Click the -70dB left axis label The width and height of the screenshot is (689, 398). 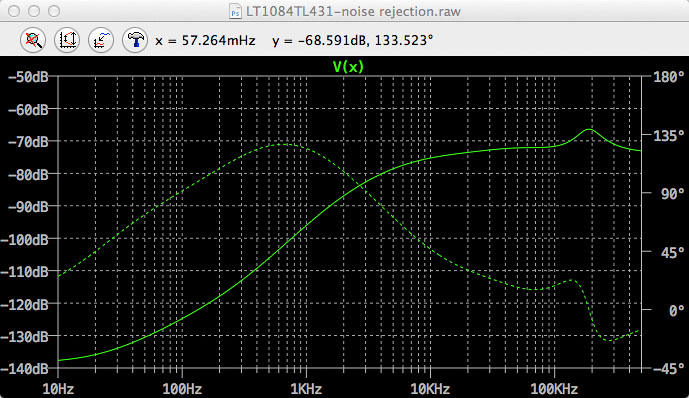point(28,142)
